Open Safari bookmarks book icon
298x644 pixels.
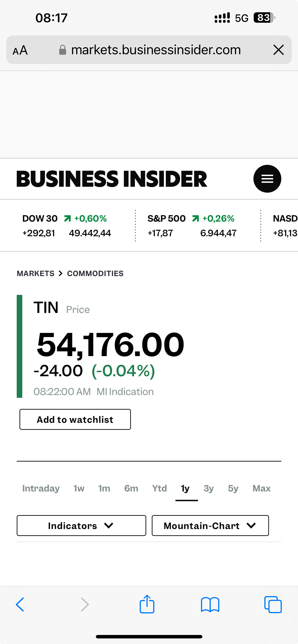pyautogui.click(x=210, y=605)
